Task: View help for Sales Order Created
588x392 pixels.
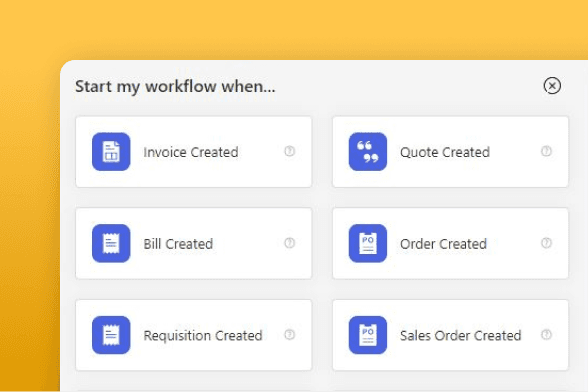Action: pyautogui.click(x=546, y=335)
